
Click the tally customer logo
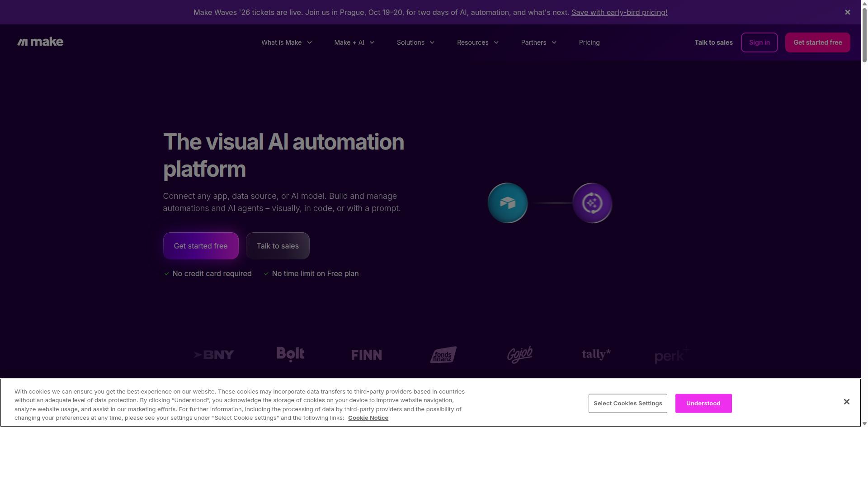tap(596, 354)
